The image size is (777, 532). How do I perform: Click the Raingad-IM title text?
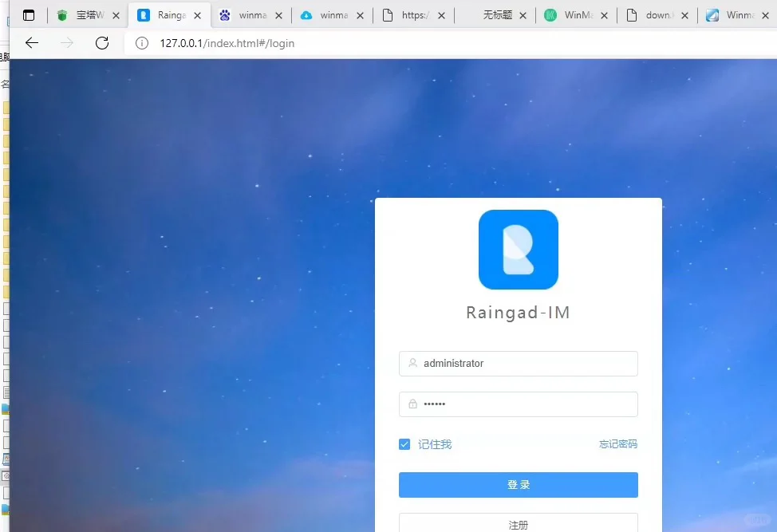[519, 313]
